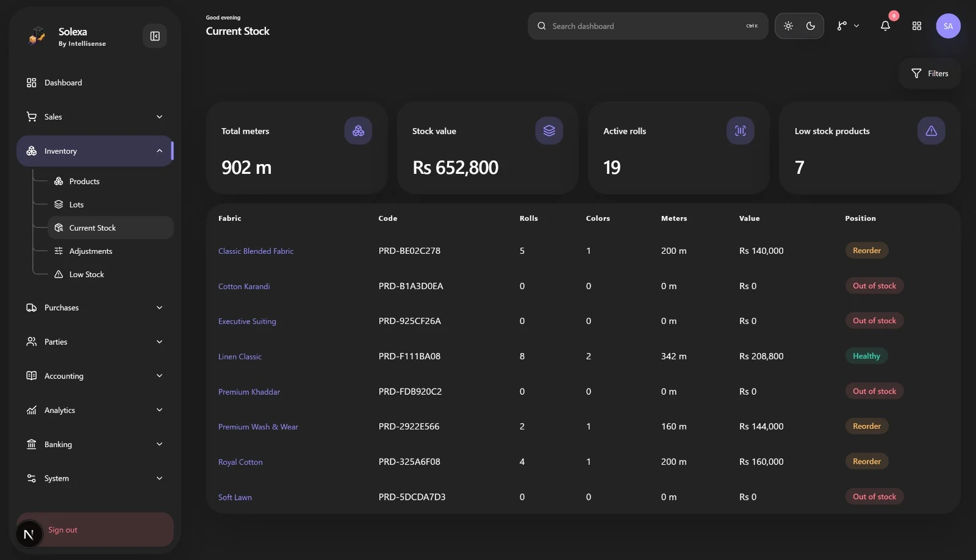Expand the System menu chevron
Image resolution: width=976 pixels, height=560 pixels.
[160, 478]
